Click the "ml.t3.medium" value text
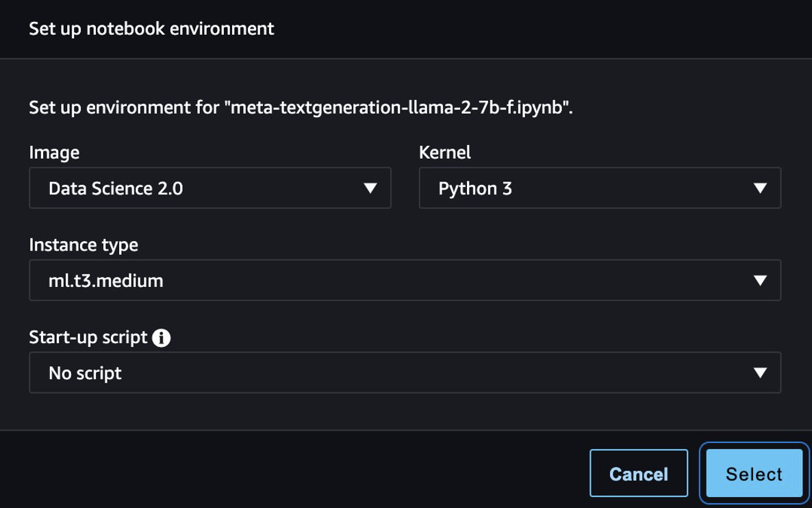Viewport: 812px width, 508px height. pos(106,280)
